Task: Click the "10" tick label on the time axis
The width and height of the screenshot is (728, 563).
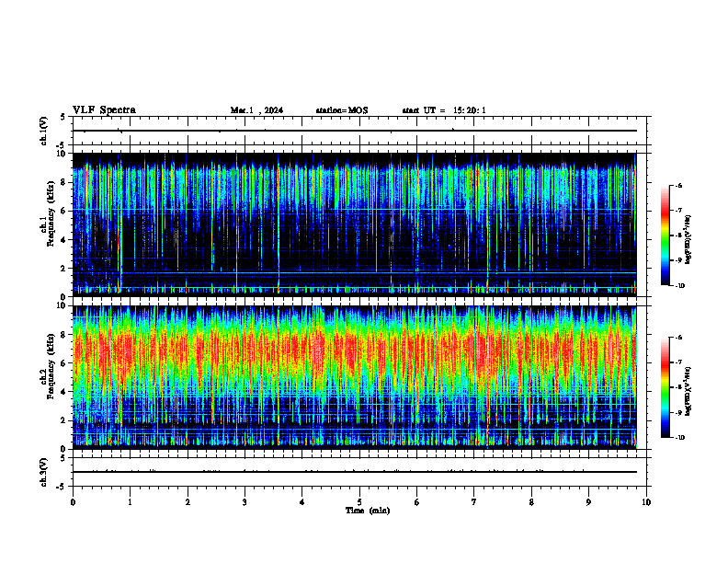Action: (646, 502)
